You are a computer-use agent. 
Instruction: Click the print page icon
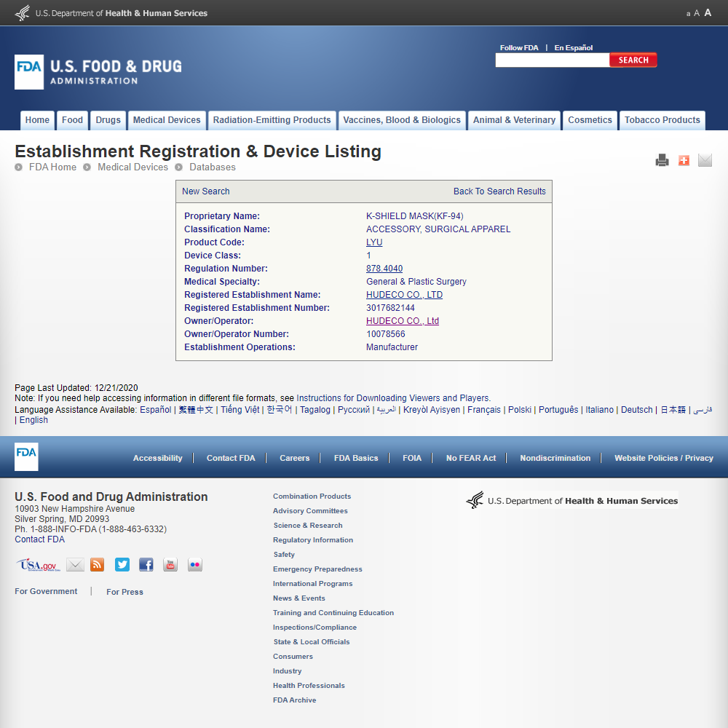click(662, 160)
